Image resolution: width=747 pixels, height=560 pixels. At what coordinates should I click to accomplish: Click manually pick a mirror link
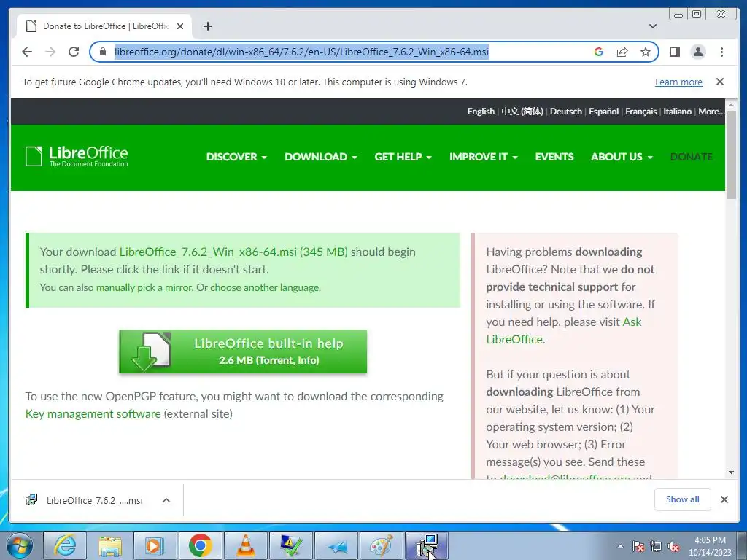click(144, 287)
